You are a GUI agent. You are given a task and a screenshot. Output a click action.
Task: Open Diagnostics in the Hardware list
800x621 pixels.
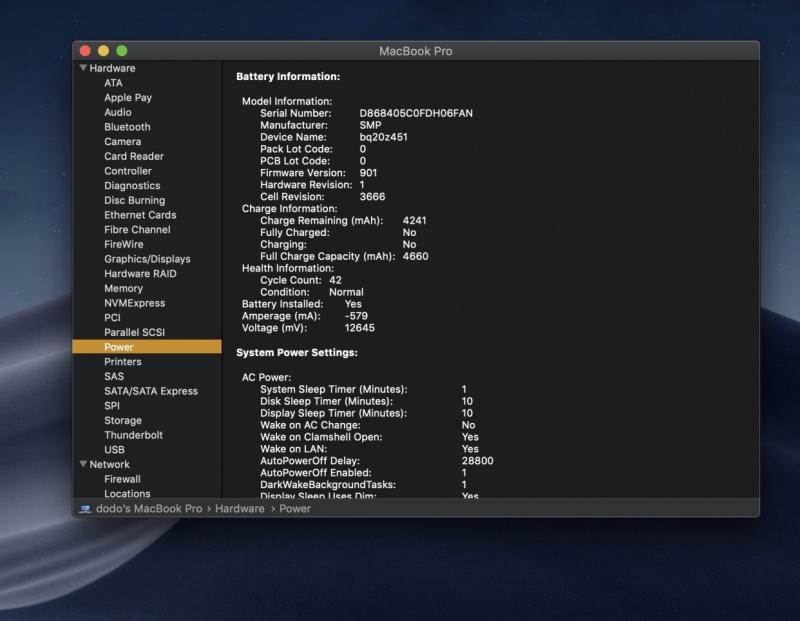132,186
